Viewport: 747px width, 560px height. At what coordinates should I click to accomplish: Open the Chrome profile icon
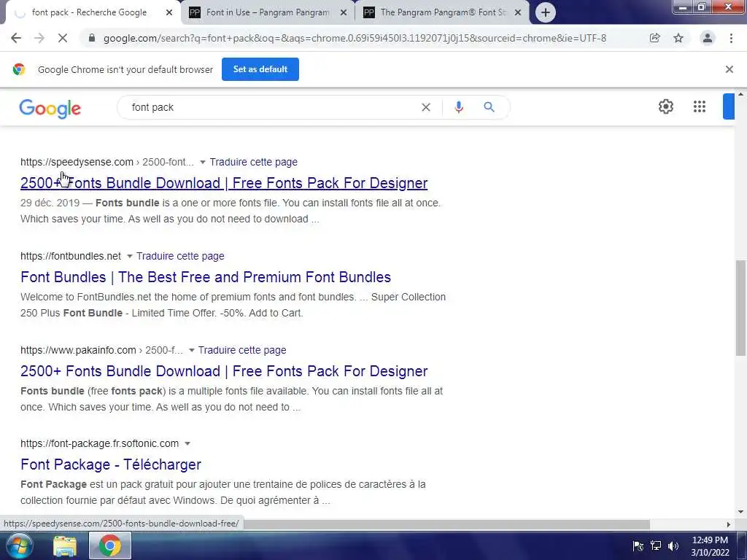pyautogui.click(x=708, y=38)
